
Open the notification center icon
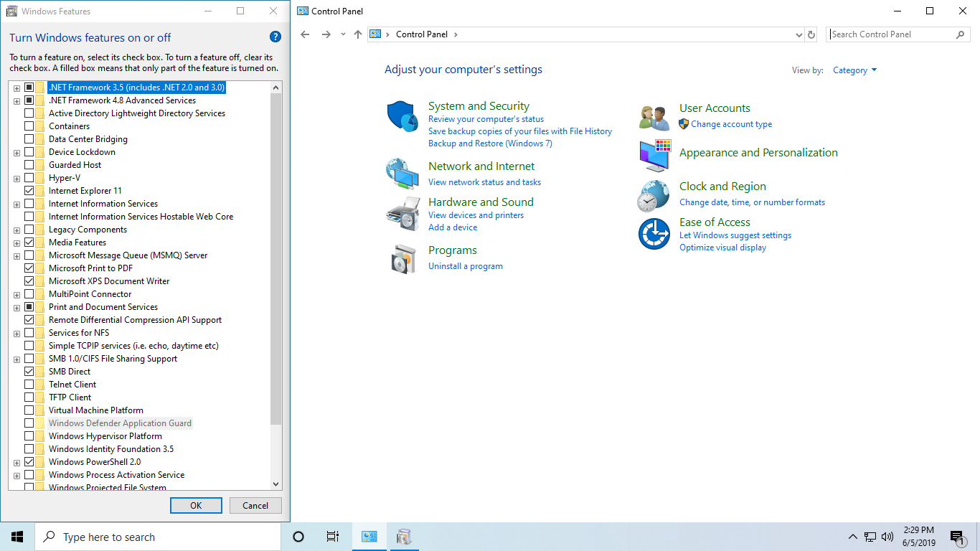tap(957, 537)
